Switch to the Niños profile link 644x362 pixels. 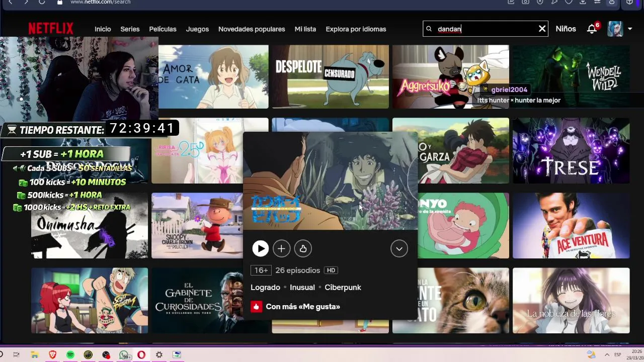tap(566, 29)
